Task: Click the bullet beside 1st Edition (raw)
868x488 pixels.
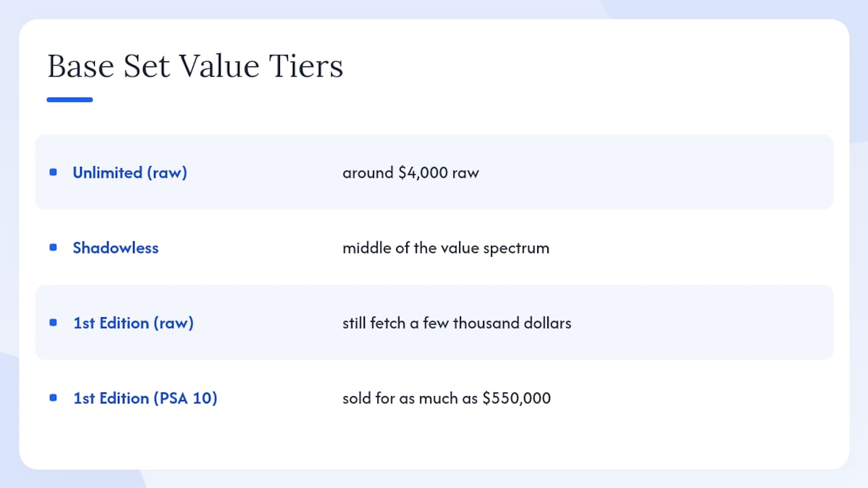Action: 53,323
